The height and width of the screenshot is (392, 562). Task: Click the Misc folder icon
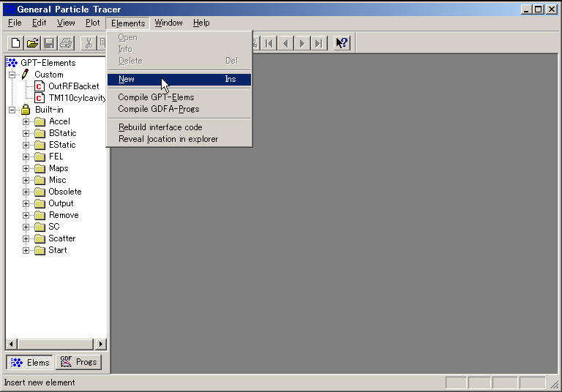[40, 180]
